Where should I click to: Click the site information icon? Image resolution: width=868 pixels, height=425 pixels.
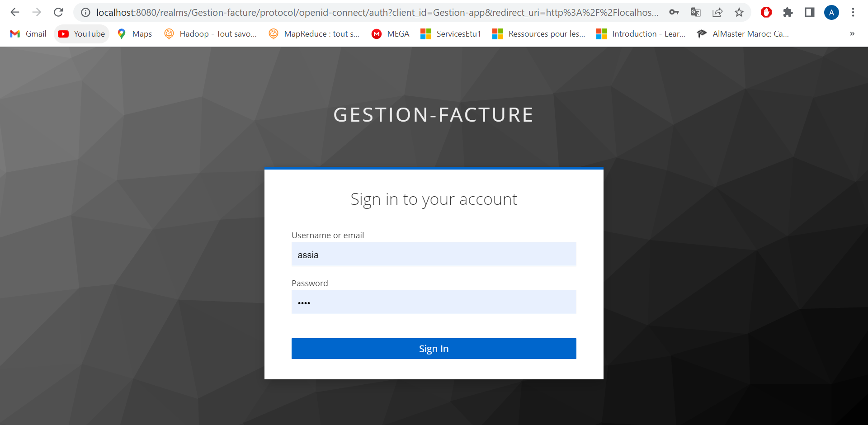85,12
